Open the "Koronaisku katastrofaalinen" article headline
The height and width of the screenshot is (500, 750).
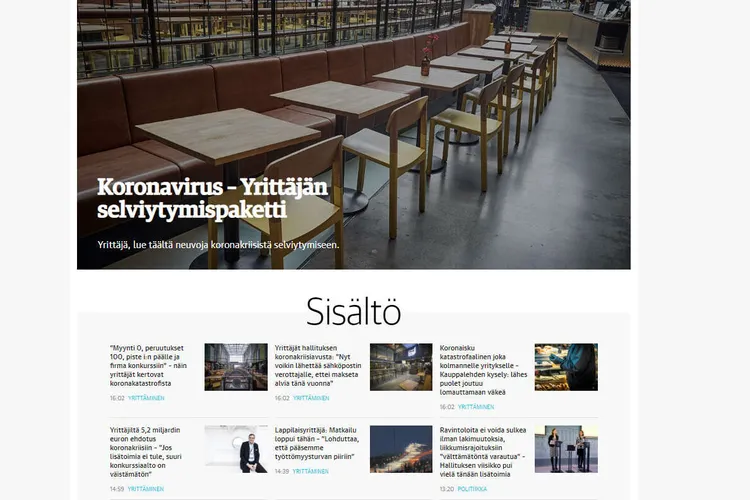(483, 370)
